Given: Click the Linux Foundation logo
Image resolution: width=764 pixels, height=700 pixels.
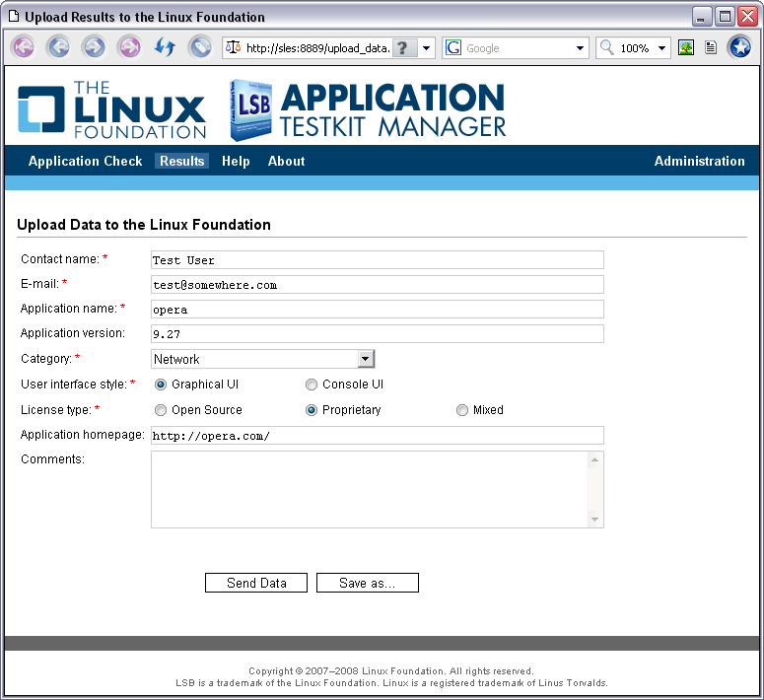Looking at the screenshot, I should 112,109.
